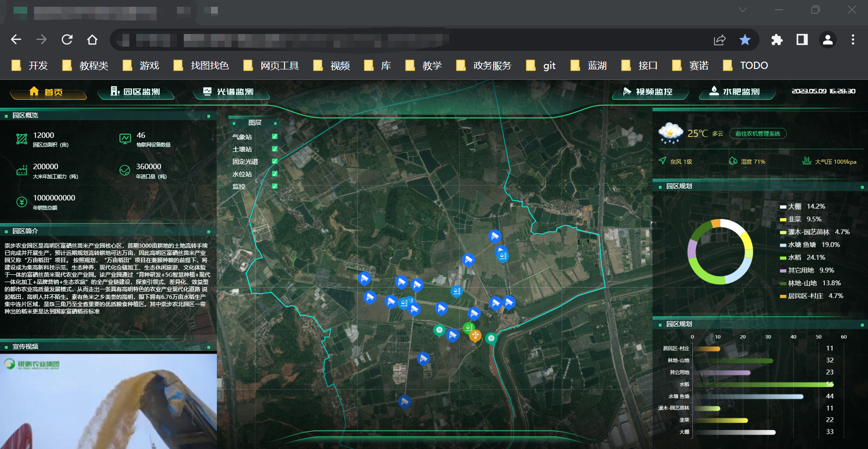Open the 教学 bookmark folder
This screenshot has width=868, height=449.
[x=424, y=66]
